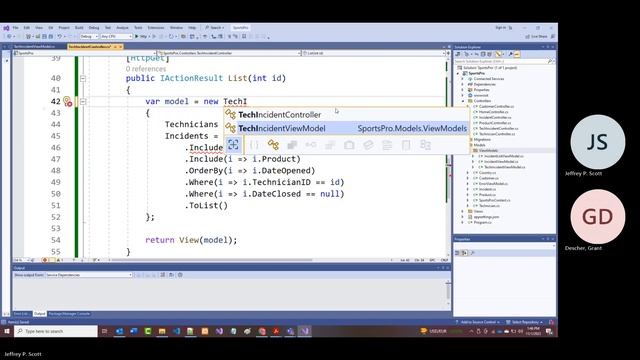Click Add to Source Control in status bar
Viewport: 640px width, 360px height.
tap(478, 322)
